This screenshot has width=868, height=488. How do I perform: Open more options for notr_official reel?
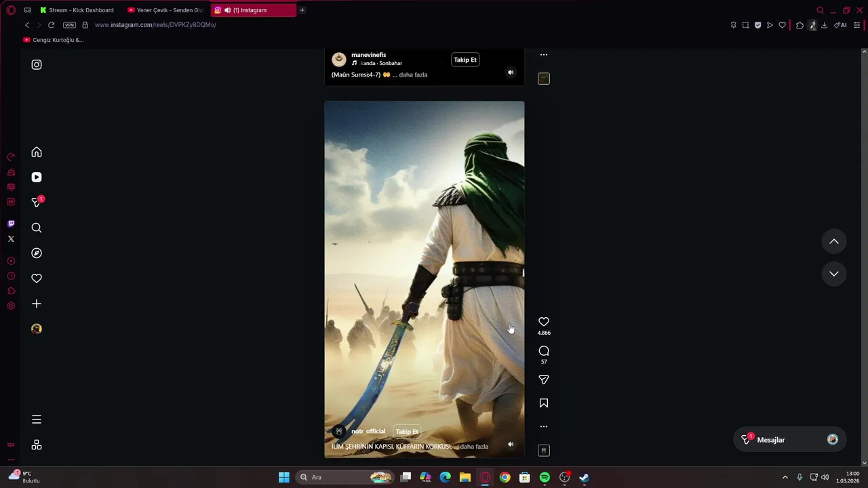[544, 427]
